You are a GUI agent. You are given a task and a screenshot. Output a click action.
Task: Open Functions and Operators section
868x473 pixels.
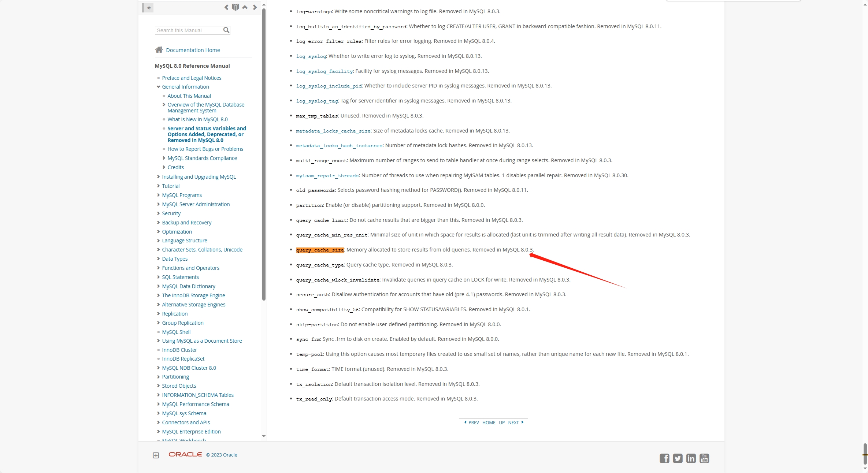[x=190, y=268]
